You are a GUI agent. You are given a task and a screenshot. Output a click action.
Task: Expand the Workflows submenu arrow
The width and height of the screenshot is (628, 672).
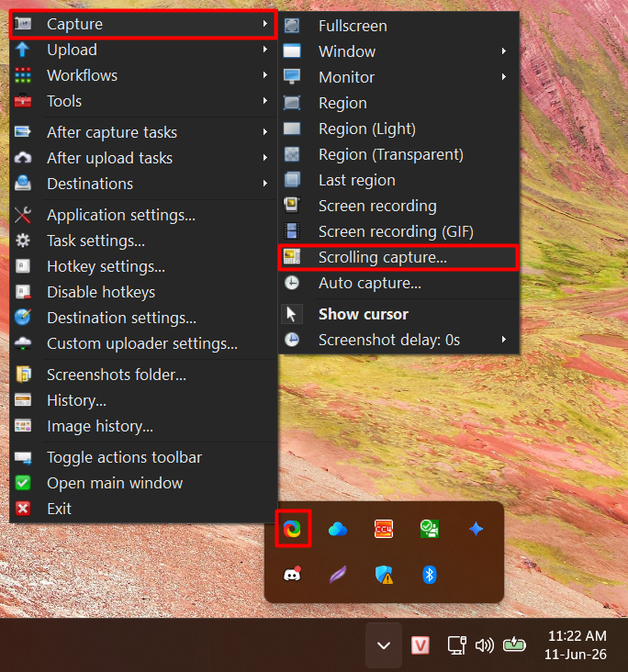[x=265, y=75]
